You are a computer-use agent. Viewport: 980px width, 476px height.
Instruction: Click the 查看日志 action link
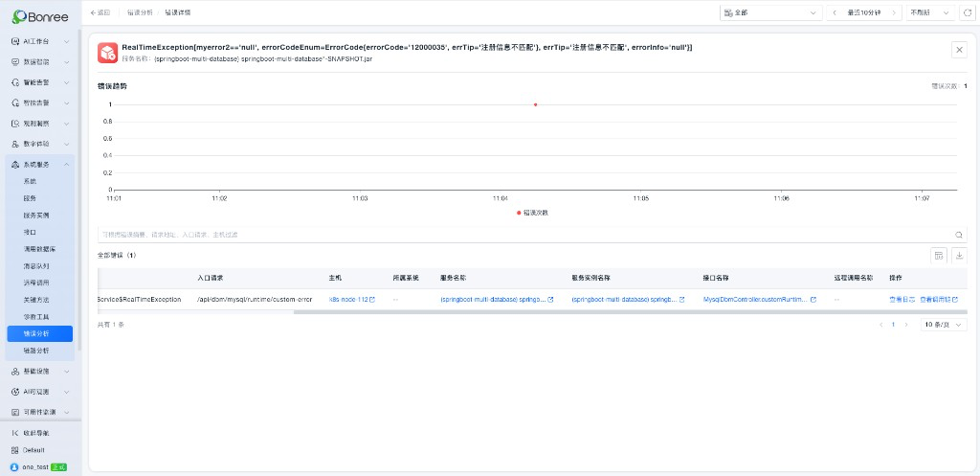902,300
